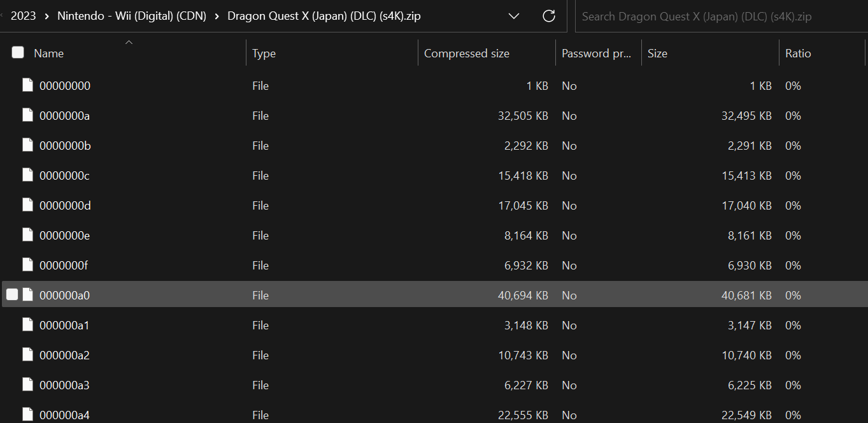The width and height of the screenshot is (868, 423).
Task: Click the file icon of 000000a1
Action: 27,325
